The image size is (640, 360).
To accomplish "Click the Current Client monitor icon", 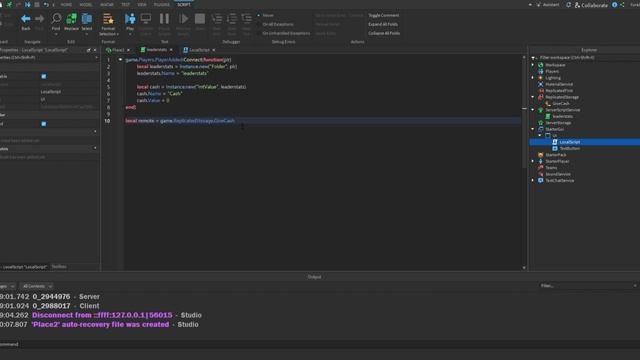I will (x=146, y=18).
